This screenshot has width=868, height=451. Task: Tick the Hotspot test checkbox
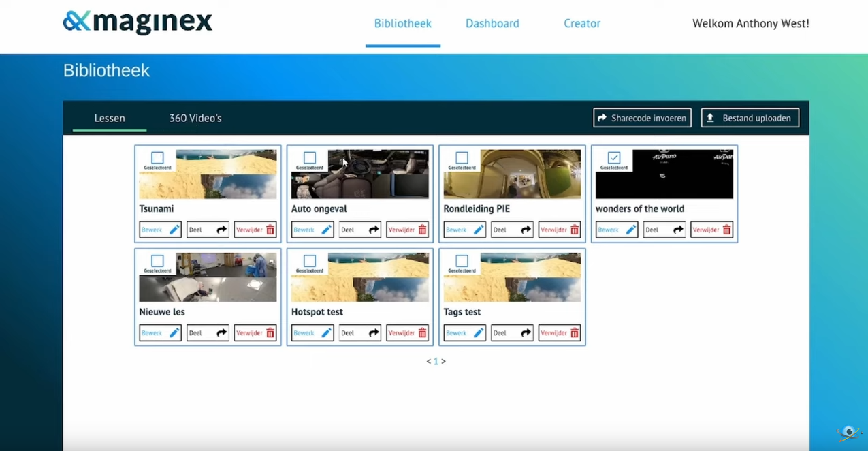pyautogui.click(x=310, y=261)
